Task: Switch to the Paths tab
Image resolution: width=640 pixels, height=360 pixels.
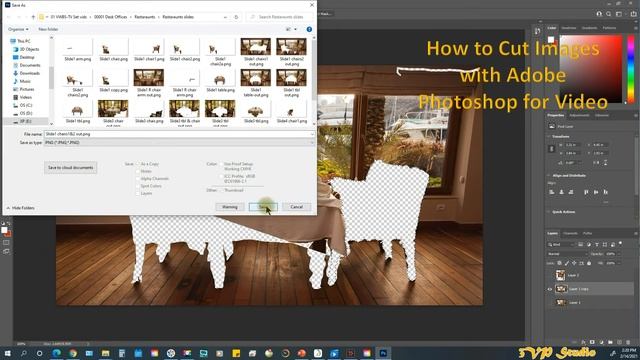Action: (587, 233)
